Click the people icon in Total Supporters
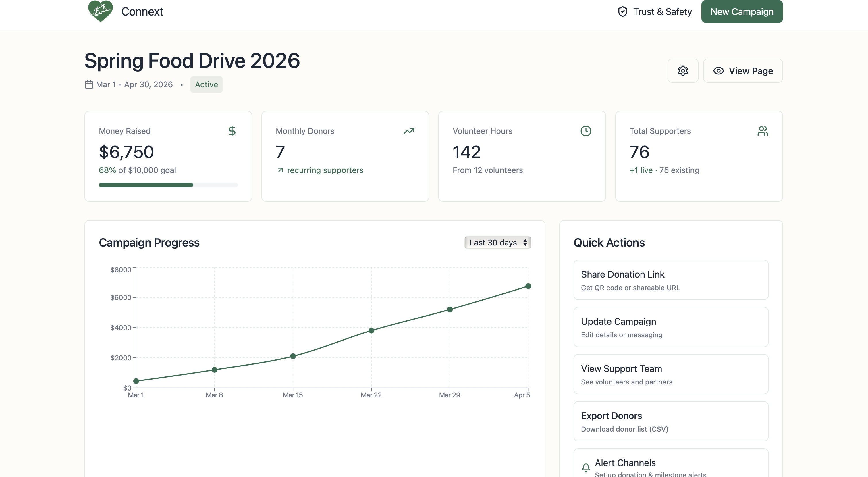Screen dimensions: 868x477 [x=763, y=131]
